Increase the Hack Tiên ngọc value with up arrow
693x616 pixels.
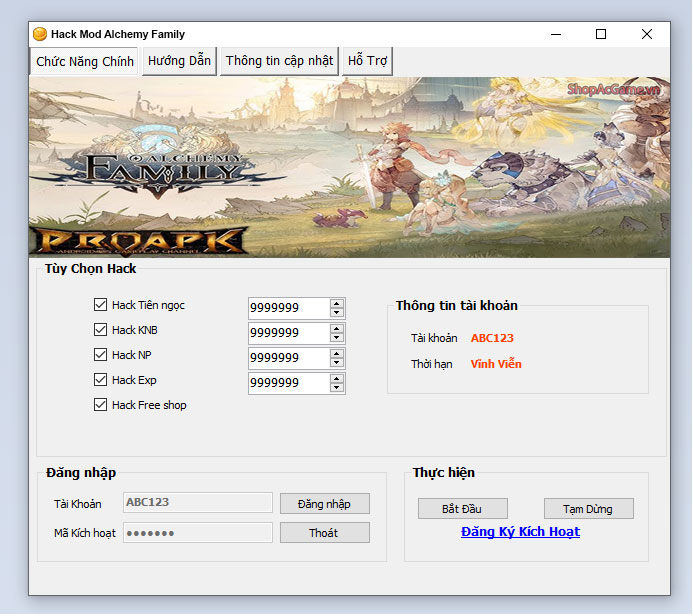point(337,304)
